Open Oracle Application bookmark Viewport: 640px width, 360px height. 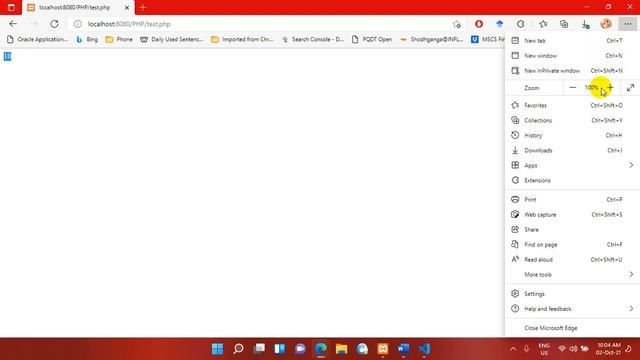38,39
